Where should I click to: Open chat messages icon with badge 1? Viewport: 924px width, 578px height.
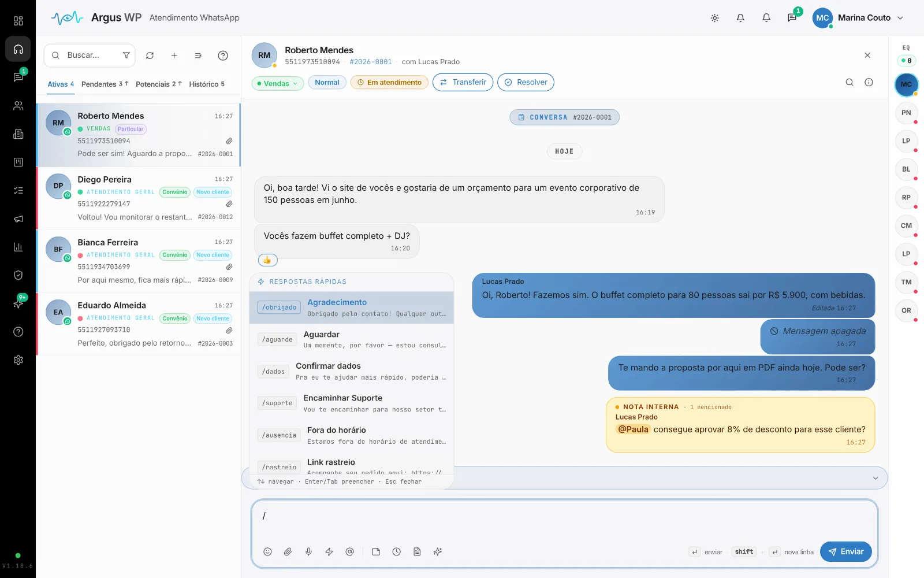click(792, 18)
